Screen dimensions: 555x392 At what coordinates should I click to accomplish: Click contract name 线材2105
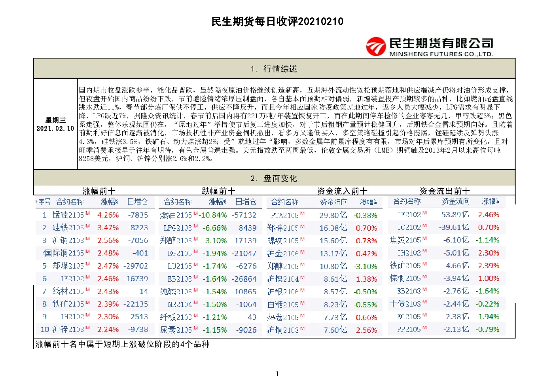68,291
